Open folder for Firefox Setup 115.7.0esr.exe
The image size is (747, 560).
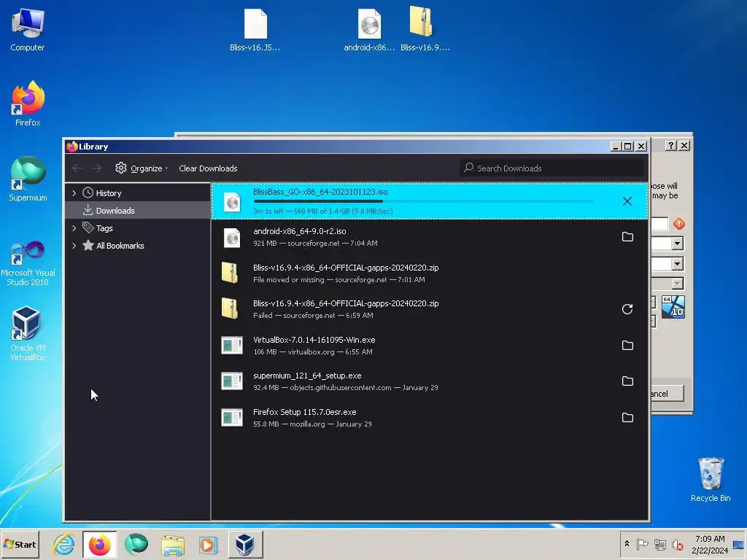pyautogui.click(x=627, y=418)
